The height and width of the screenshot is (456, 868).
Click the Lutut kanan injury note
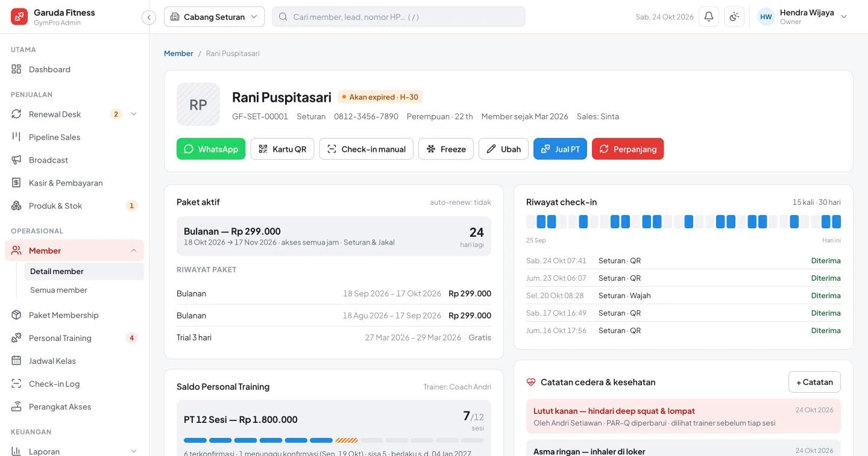[684, 416]
